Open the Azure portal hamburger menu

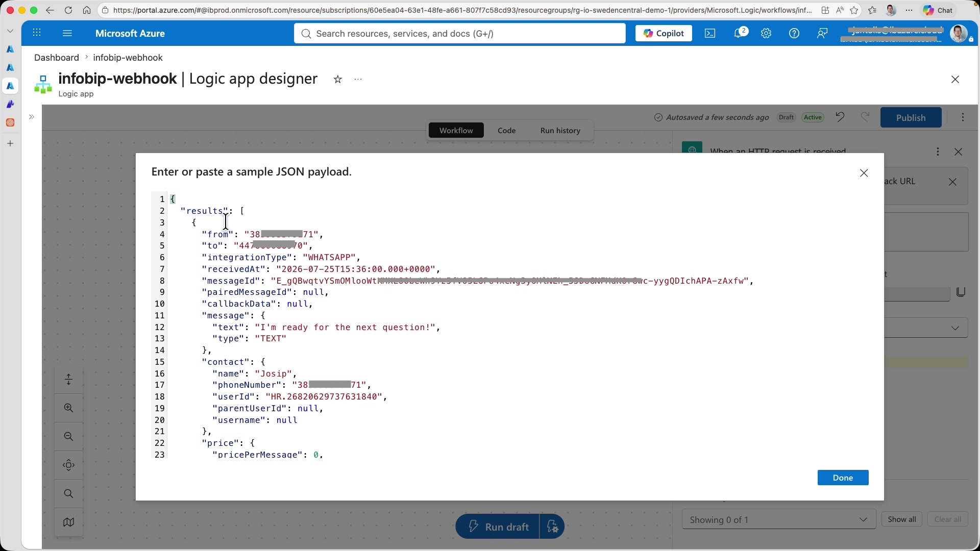67,33
